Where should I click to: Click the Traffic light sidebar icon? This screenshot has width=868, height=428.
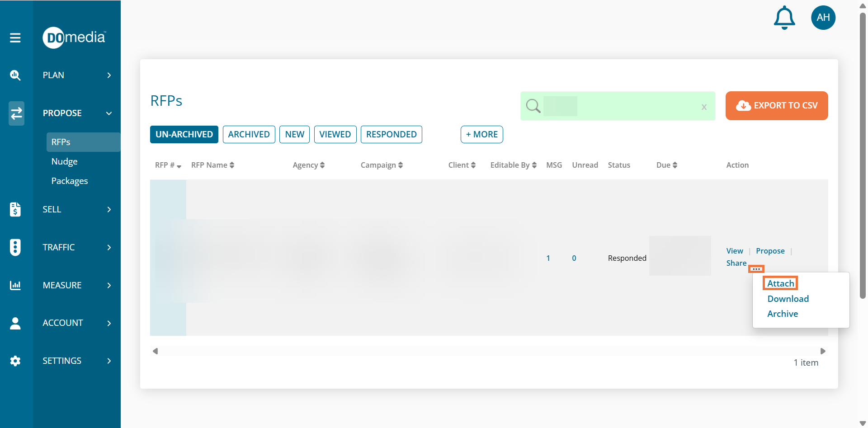pyautogui.click(x=15, y=247)
